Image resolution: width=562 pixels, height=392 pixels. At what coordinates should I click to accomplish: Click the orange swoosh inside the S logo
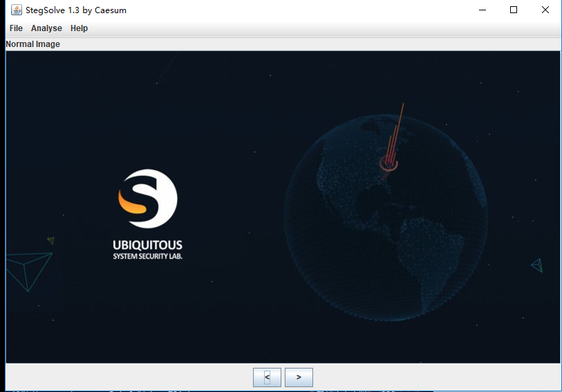[x=133, y=202]
